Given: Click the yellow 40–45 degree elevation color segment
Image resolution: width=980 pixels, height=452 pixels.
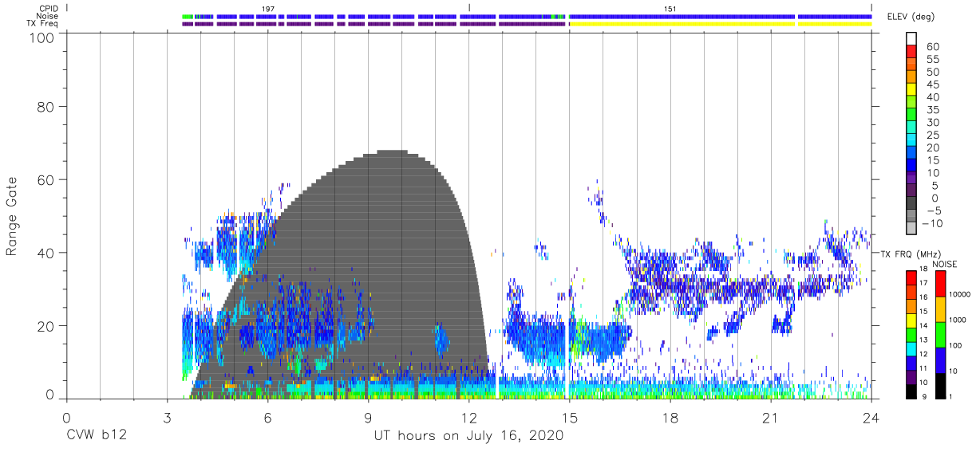Looking at the screenshot, I should tap(911, 91).
